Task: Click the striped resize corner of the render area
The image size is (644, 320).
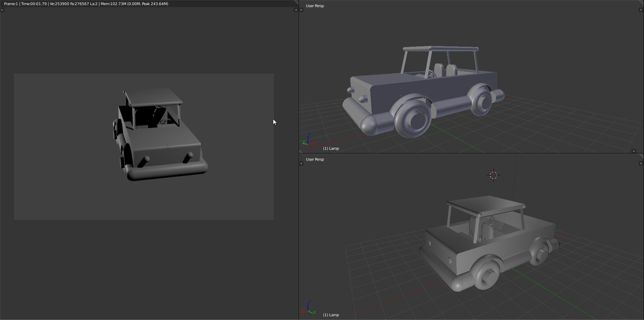Action: pyautogui.click(x=296, y=2)
